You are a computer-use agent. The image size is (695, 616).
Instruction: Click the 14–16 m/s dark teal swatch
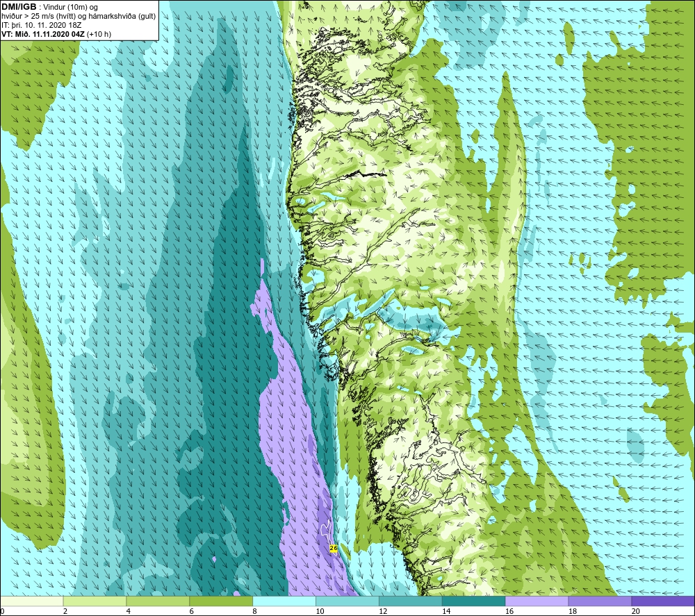tap(474, 601)
